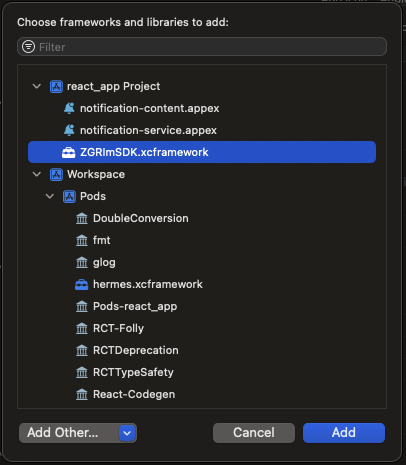
Task: Focus the Filter text field
Action: pos(202,47)
